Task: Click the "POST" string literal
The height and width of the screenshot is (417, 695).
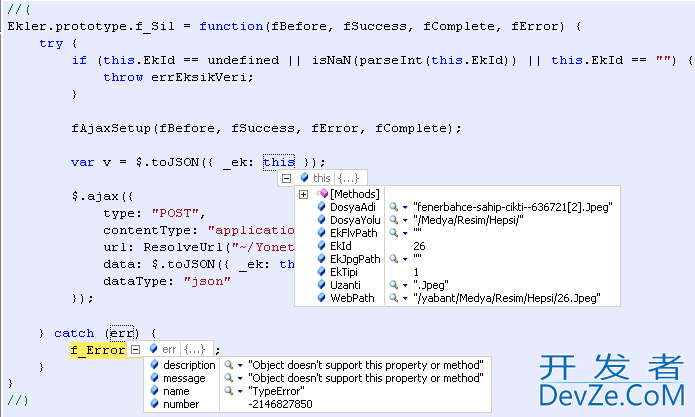Action: (175, 213)
